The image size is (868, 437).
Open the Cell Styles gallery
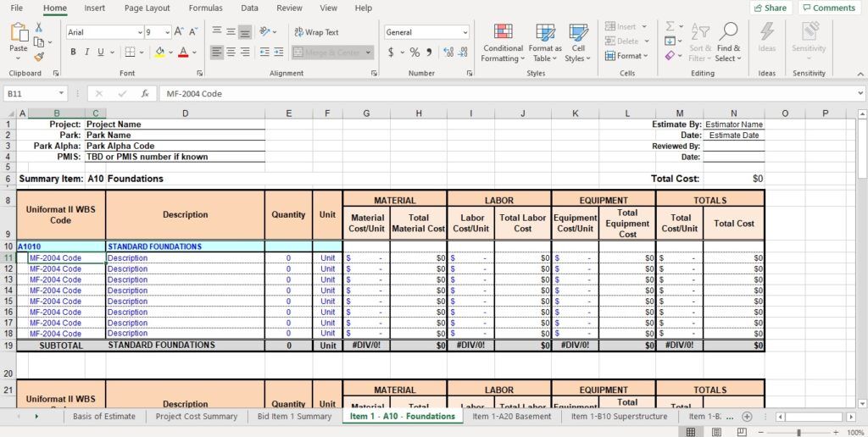pyautogui.click(x=578, y=32)
